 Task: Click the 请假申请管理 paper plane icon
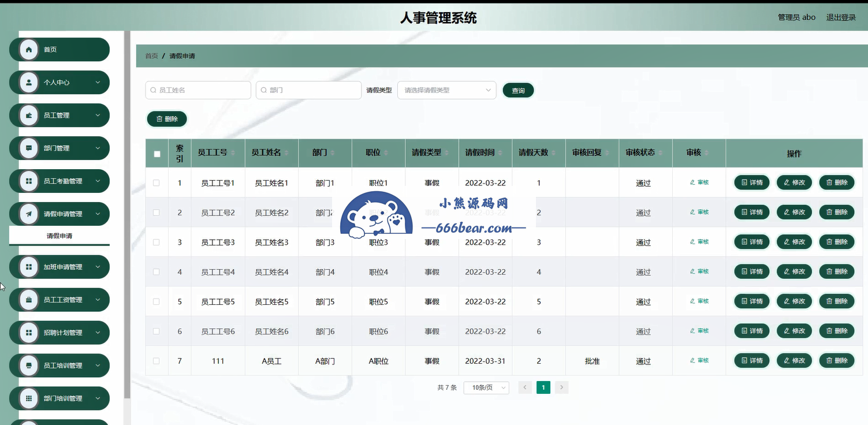point(29,214)
